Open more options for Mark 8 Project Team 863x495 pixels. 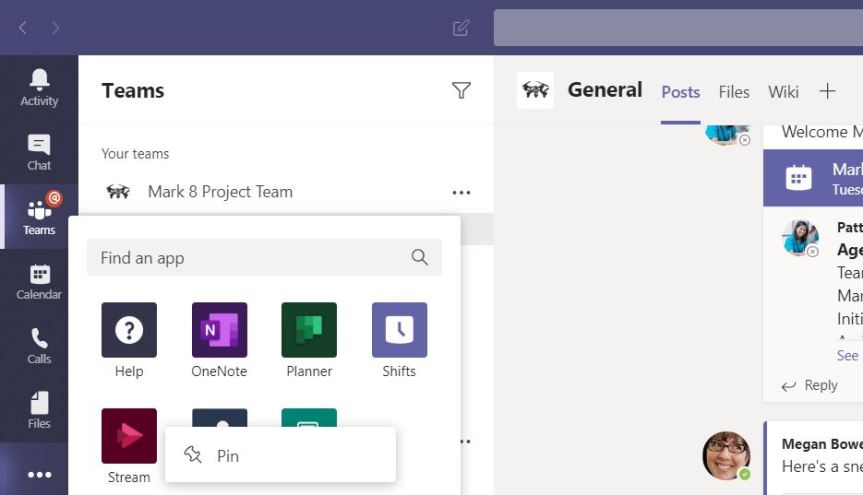click(x=461, y=192)
